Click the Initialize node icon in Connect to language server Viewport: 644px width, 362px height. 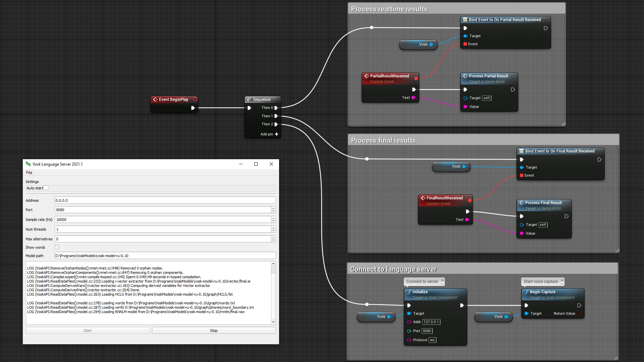click(x=408, y=292)
